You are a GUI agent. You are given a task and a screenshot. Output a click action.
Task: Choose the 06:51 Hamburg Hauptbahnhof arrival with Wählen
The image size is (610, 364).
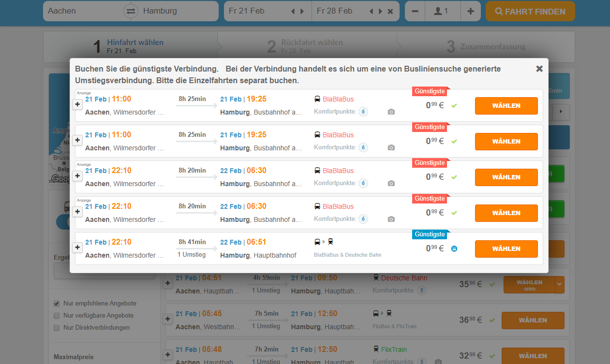click(x=506, y=249)
